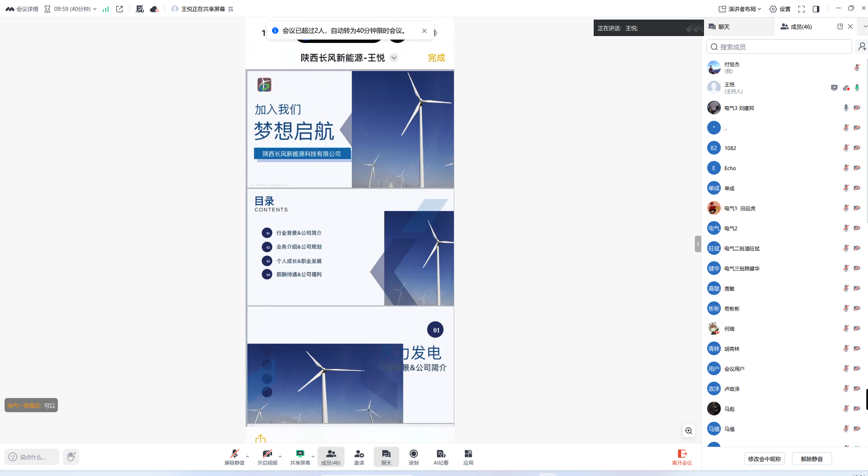Click the 共享屏幕 toolbar button

(x=300, y=457)
